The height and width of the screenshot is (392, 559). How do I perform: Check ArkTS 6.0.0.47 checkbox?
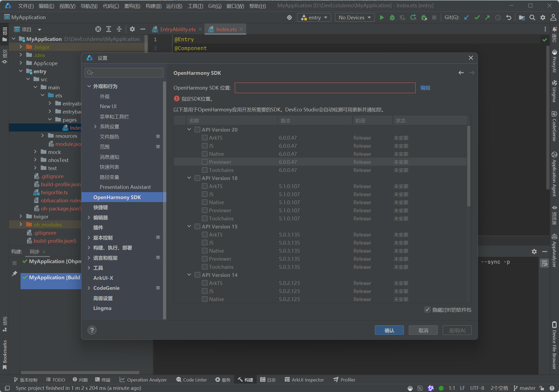tap(205, 138)
